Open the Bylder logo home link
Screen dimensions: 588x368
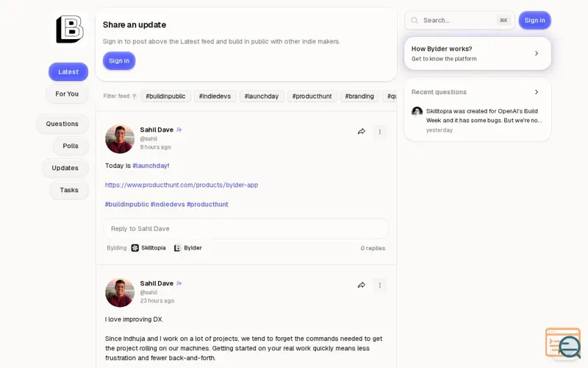(x=70, y=29)
